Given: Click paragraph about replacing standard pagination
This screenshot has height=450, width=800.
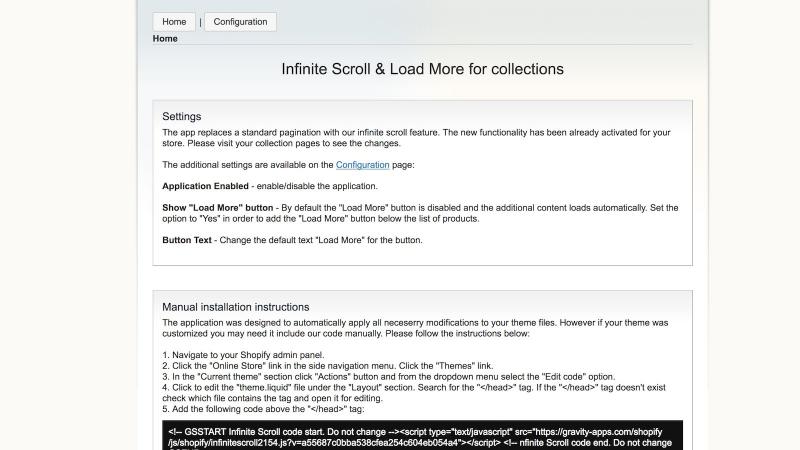Looking at the screenshot, I should tap(416, 138).
